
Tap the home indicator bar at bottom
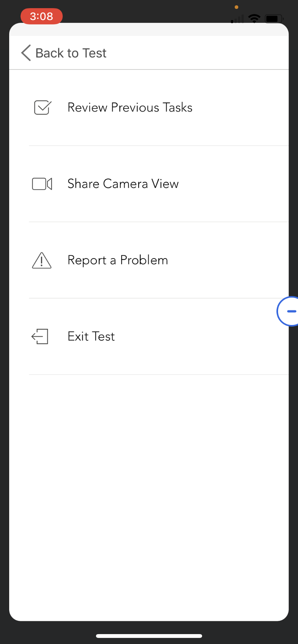pyautogui.click(x=149, y=636)
